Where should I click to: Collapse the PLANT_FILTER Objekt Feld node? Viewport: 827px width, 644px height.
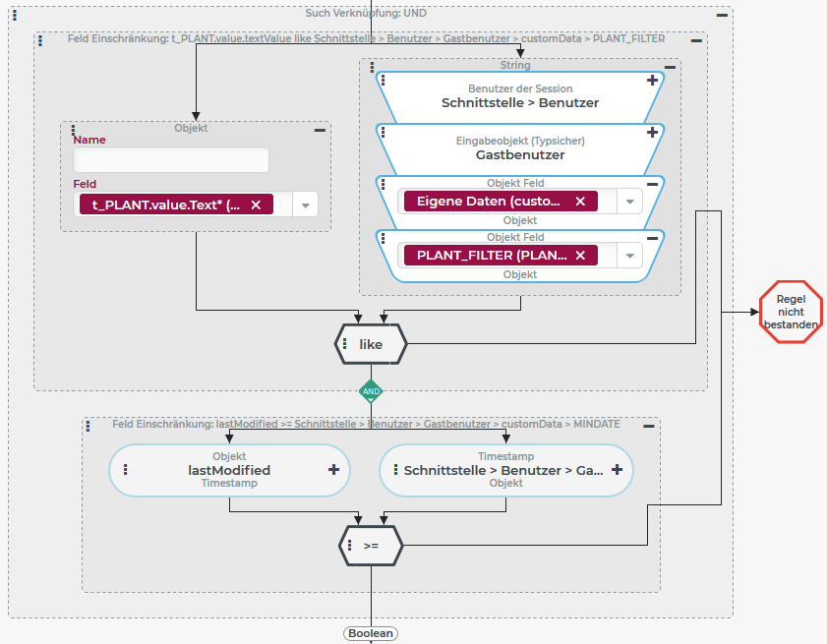(x=652, y=238)
